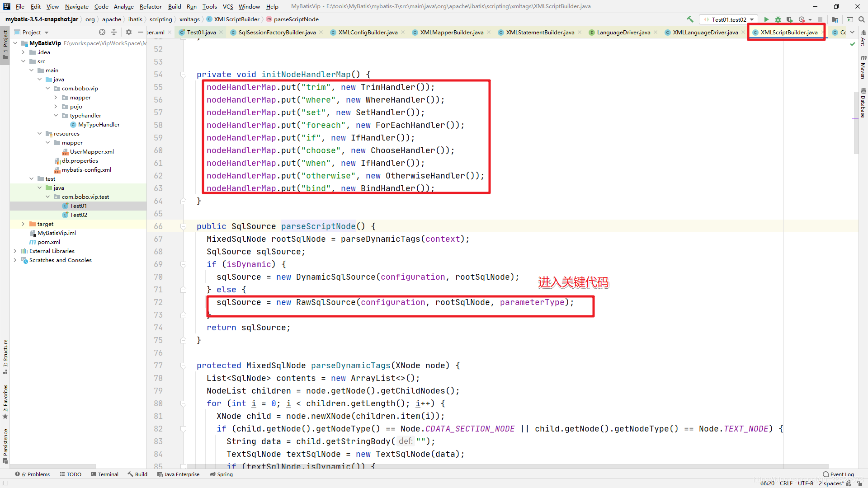Select Test01.test02 run configuration dropdown

pyautogui.click(x=728, y=20)
